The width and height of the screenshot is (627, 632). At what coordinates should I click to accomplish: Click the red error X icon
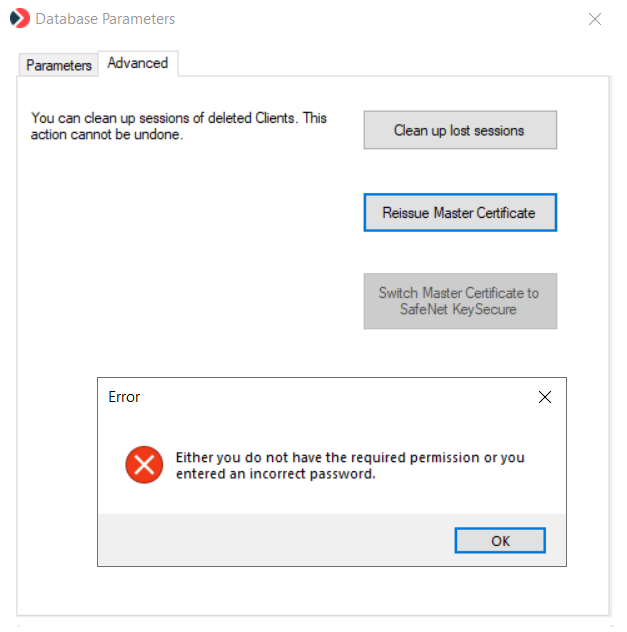point(144,465)
